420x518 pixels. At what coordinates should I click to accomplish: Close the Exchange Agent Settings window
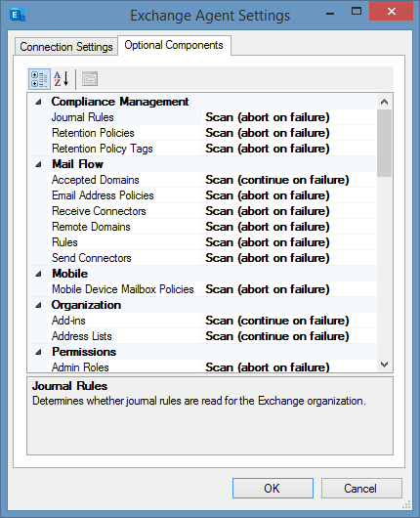point(392,12)
